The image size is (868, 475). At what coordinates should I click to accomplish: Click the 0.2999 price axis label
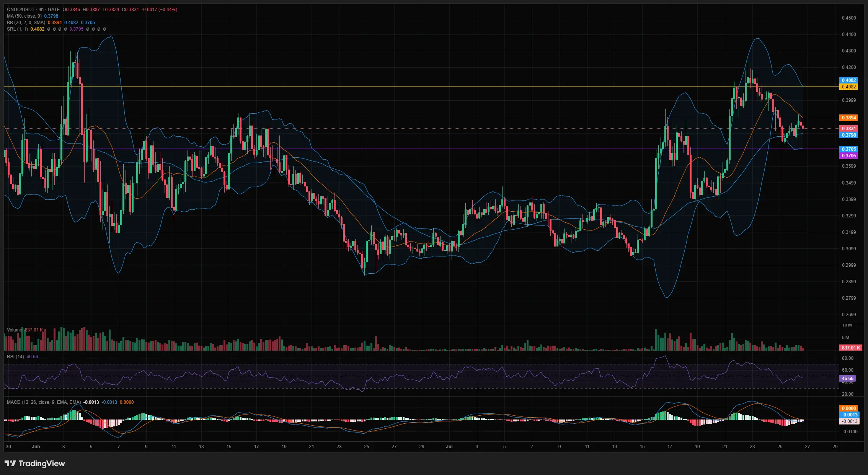849,265
